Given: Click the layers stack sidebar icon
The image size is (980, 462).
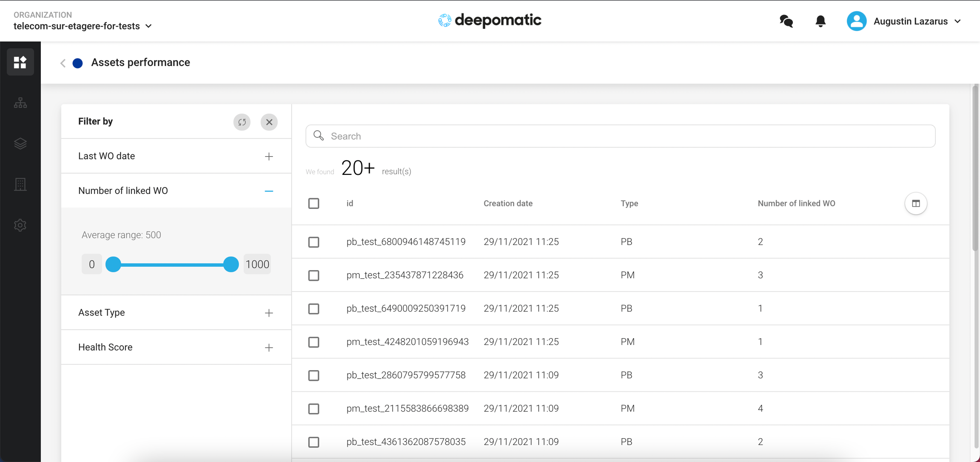Looking at the screenshot, I should 20,144.
